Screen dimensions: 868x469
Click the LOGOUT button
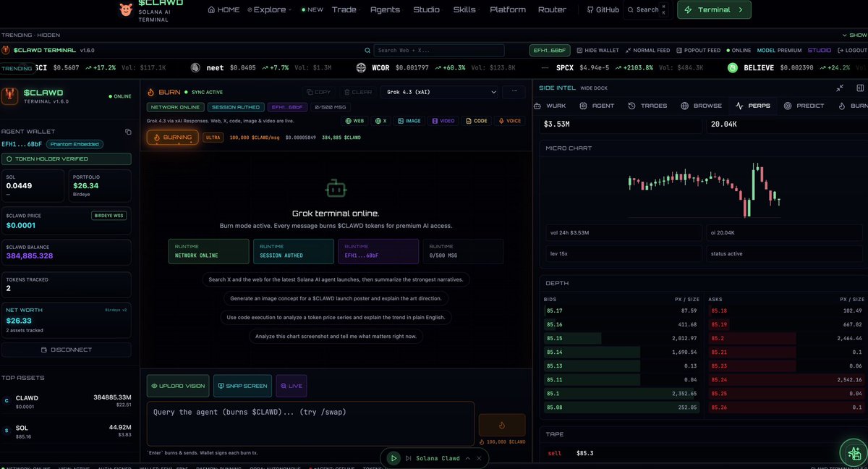(x=851, y=51)
